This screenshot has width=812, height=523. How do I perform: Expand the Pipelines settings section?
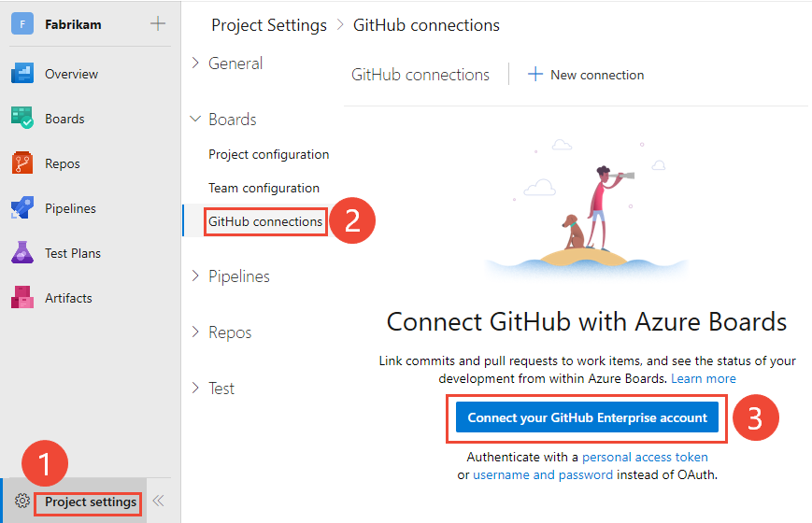[195, 276]
